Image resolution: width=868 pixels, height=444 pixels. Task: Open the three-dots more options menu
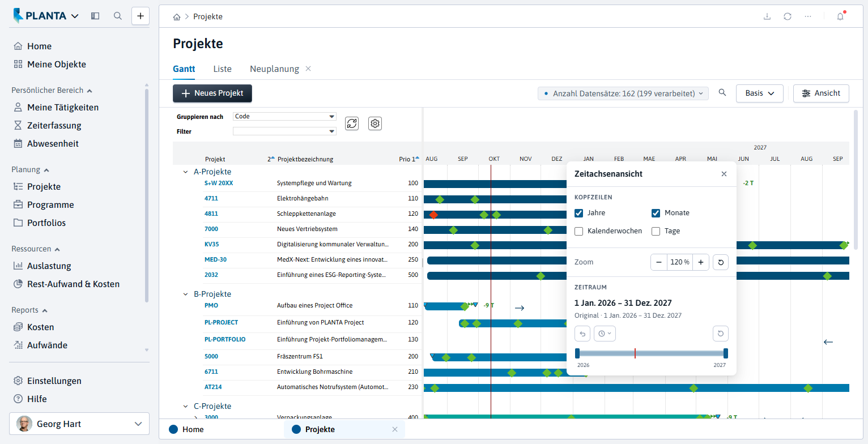click(x=808, y=16)
